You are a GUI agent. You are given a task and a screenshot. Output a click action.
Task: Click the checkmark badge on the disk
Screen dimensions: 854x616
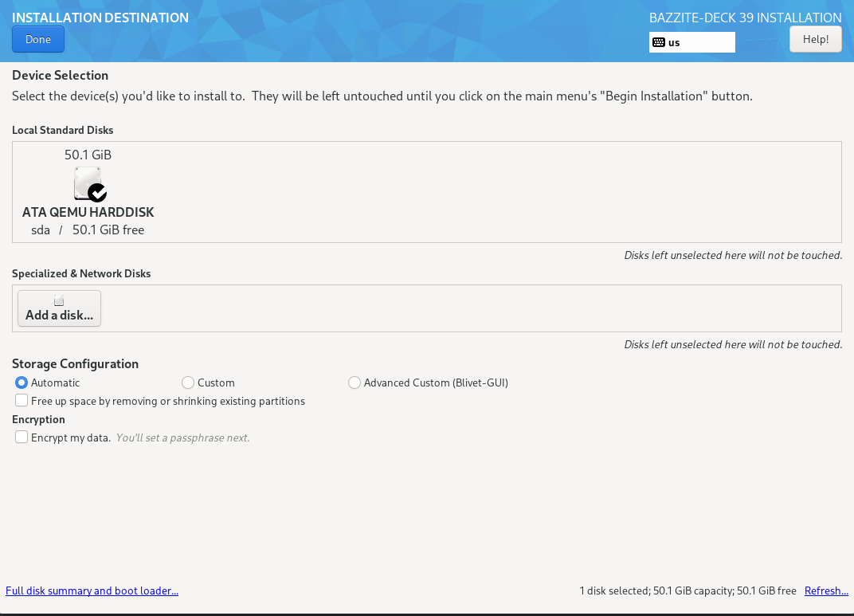click(97, 192)
